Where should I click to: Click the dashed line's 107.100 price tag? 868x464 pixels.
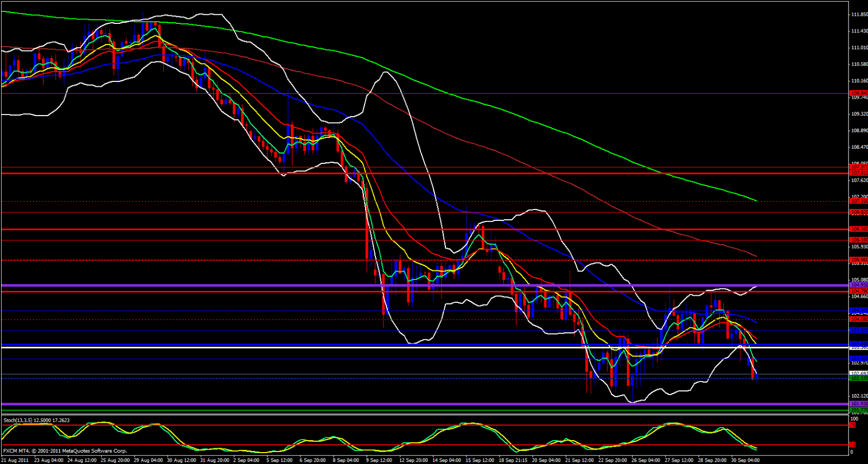tap(858, 201)
